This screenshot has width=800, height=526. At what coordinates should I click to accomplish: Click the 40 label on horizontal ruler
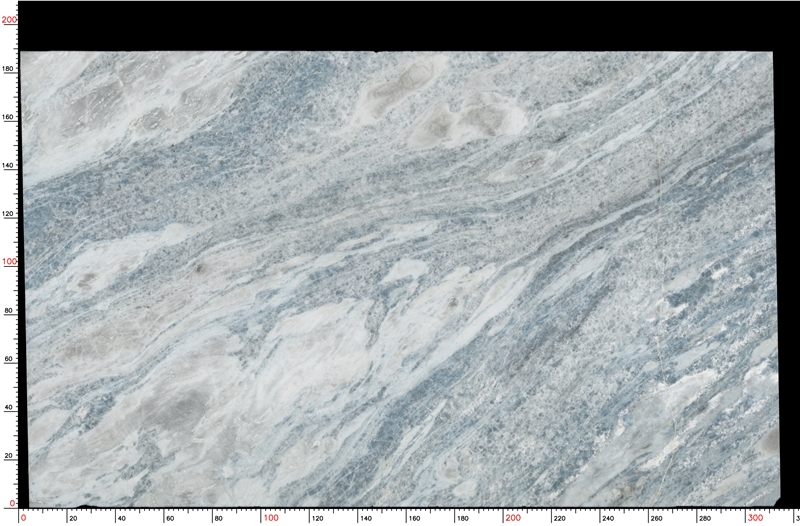coord(121,518)
